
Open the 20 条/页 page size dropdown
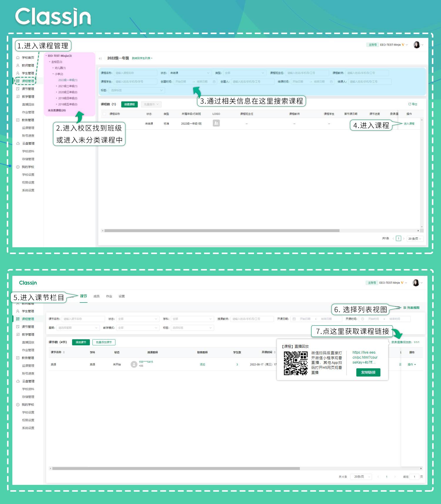click(x=415, y=238)
